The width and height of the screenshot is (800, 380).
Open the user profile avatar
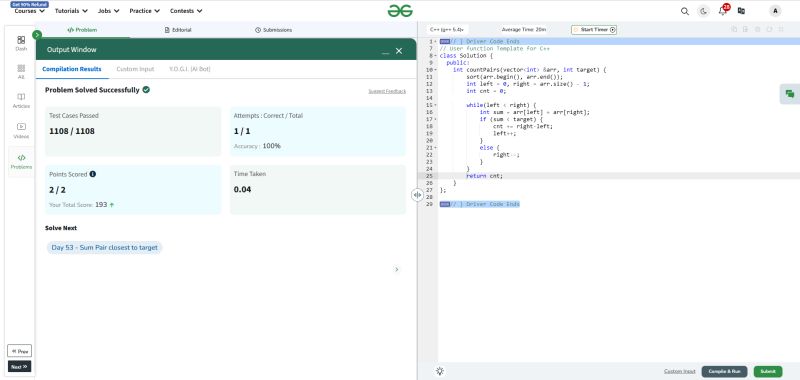click(x=775, y=11)
